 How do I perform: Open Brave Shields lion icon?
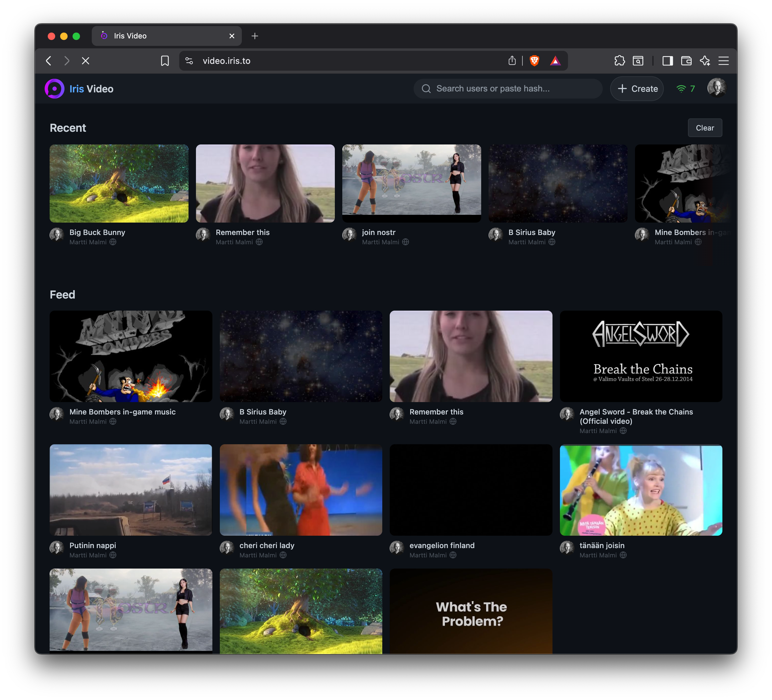coord(534,60)
